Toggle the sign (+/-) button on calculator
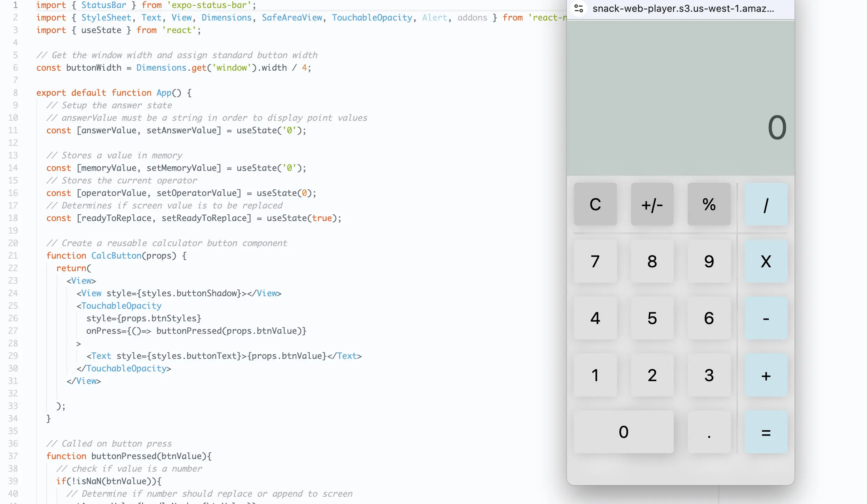The width and height of the screenshot is (867, 504). pyautogui.click(x=652, y=204)
